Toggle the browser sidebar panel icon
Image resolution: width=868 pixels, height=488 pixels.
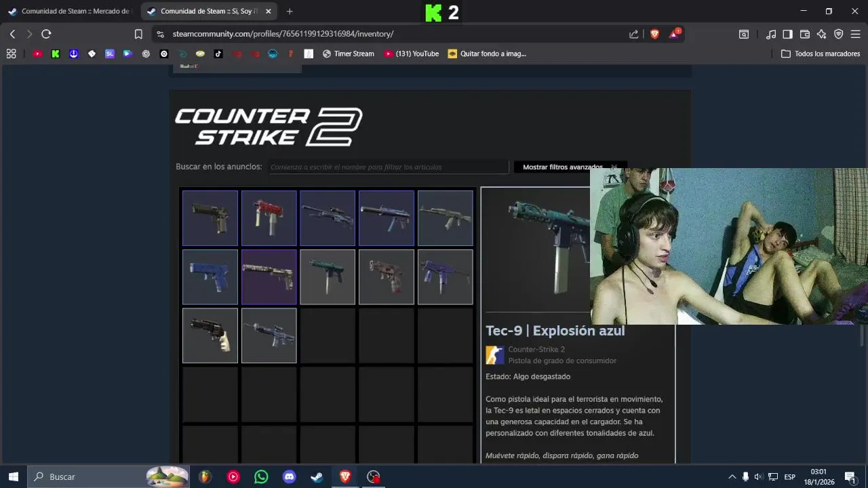click(787, 34)
